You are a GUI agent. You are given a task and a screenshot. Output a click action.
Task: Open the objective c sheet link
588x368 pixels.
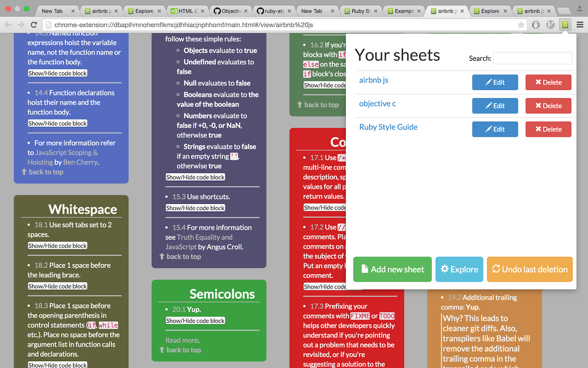tap(377, 103)
